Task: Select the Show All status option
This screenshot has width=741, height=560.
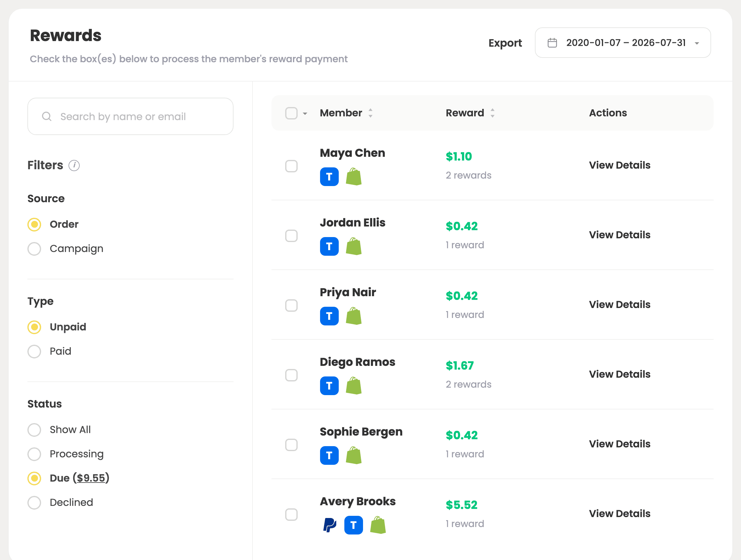Action: click(34, 430)
